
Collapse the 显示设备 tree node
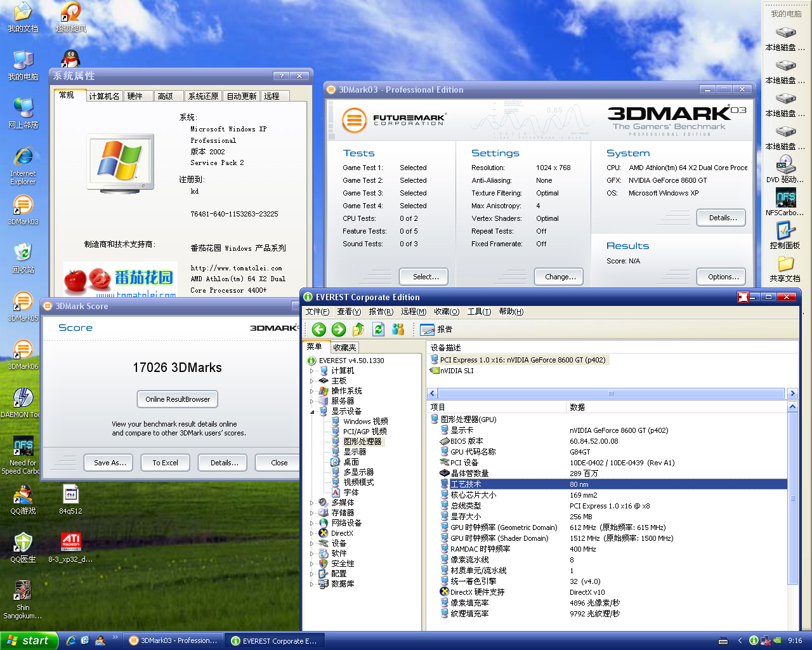pyautogui.click(x=311, y=411)
